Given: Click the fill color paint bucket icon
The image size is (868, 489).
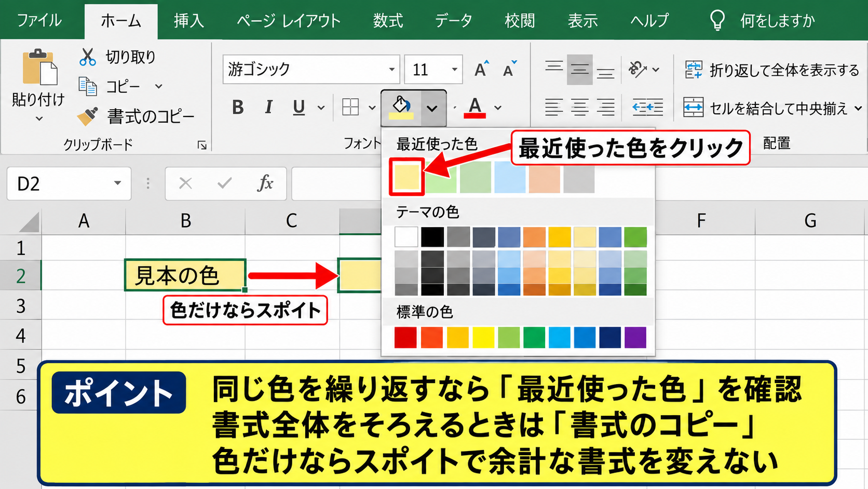Looking at the screenshot, I should 401,108.
